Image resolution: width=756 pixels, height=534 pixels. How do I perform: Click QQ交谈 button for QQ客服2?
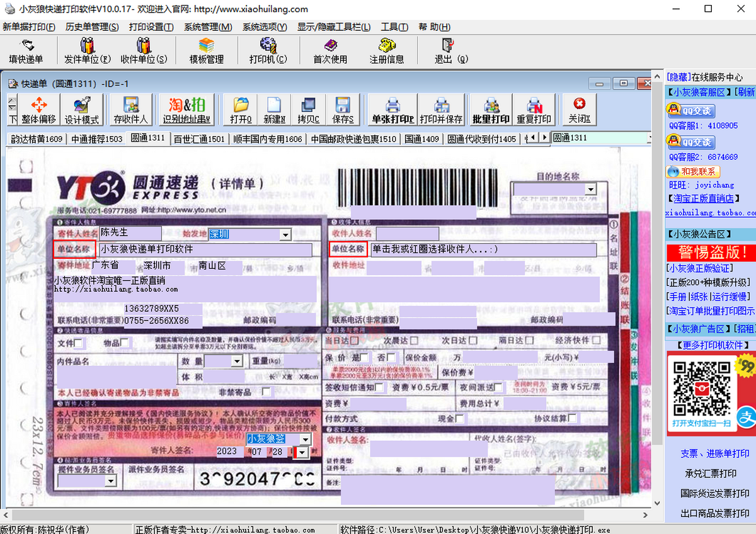tap(690, 143)
